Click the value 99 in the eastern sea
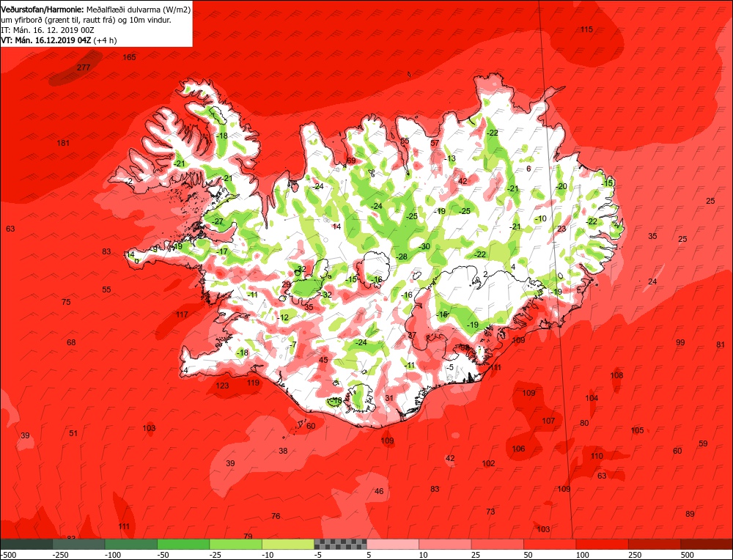The height and width of the screenshot is (560, 733). (x=680, y=342)
